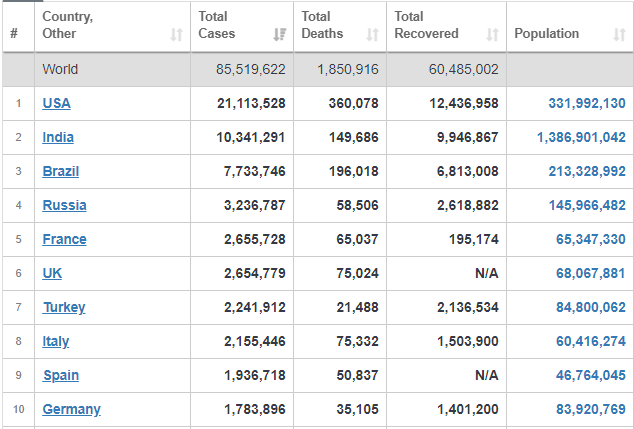Sort by Population using arrows icon
Image resolution: width=634 pixels, height=429 pixels.
619,34
